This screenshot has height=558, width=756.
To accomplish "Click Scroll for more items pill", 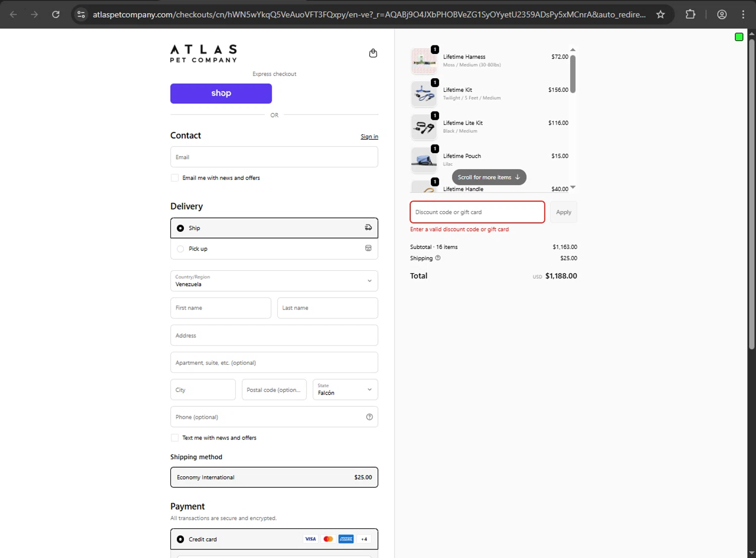I will pyautogui.click(x=489, y=177).
